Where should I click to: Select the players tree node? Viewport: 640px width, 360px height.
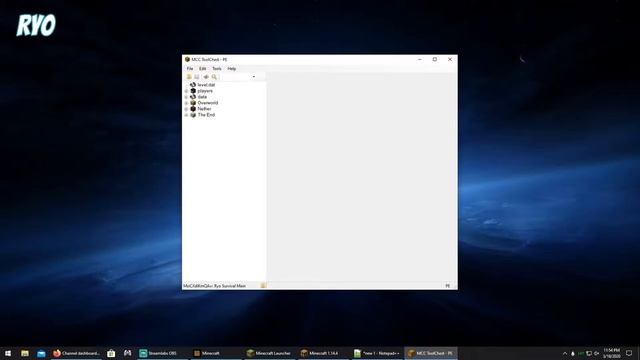205,91
